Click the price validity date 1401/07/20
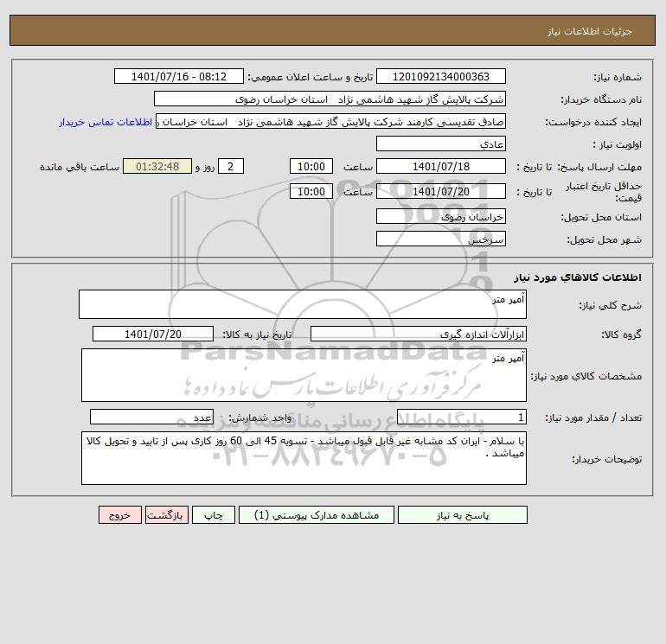 coord(441,191)
